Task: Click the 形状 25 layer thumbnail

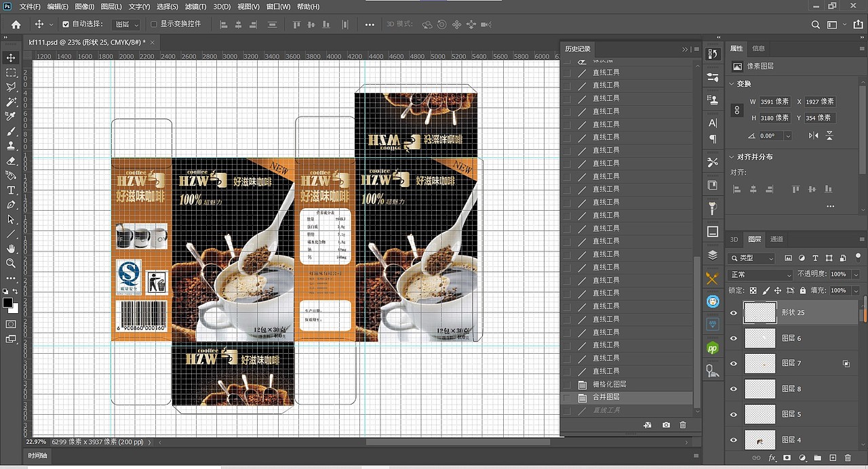Action: (759, 312)
